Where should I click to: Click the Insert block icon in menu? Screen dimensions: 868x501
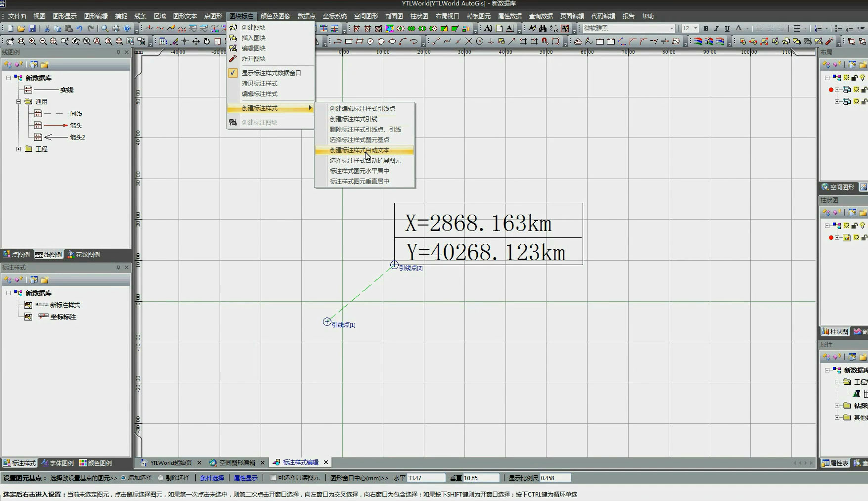click(x=233, y=38)
